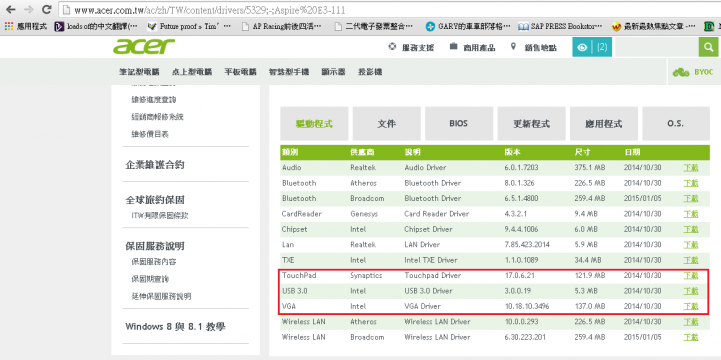Download the USB 3.0 Driver
Viewport: 721px width, 360px height.
691,291
